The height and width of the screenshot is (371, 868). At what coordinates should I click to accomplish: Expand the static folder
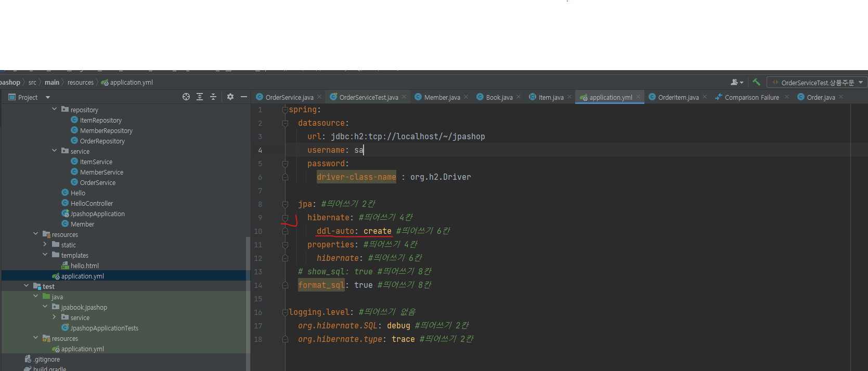coord(45,244)
